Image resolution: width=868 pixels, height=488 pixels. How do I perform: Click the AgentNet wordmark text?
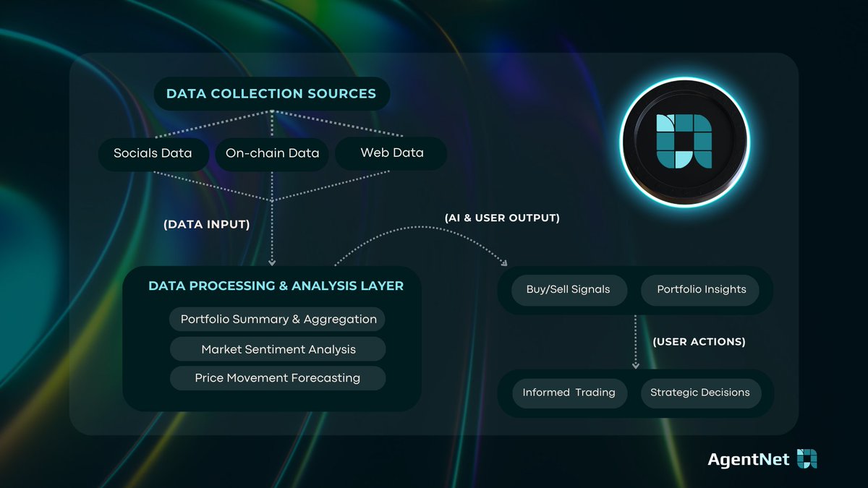[749, 459]
